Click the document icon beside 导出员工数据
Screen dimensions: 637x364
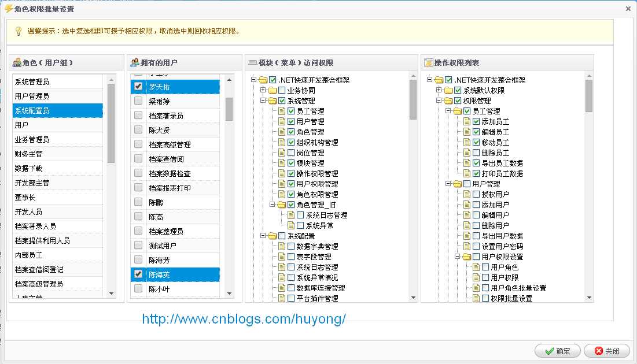tap(467, 163)
